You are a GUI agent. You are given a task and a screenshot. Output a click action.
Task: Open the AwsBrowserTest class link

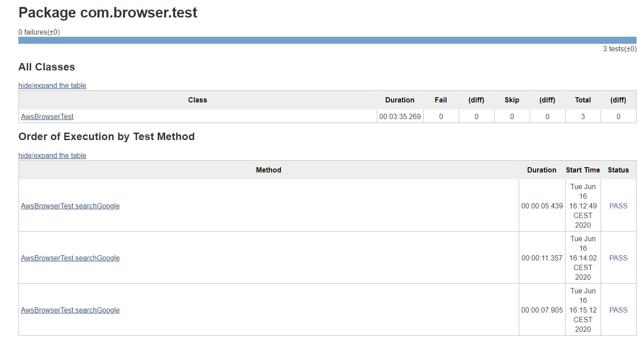[x=47, y=116]
